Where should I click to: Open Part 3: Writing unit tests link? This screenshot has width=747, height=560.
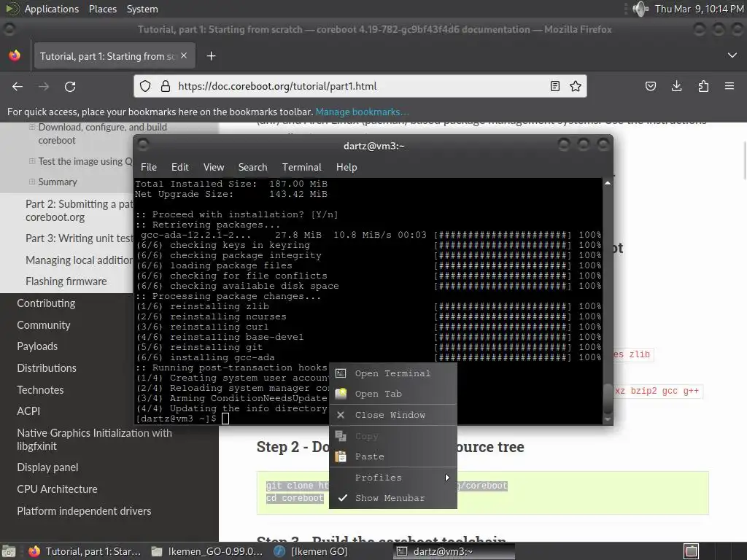(79, 238)
